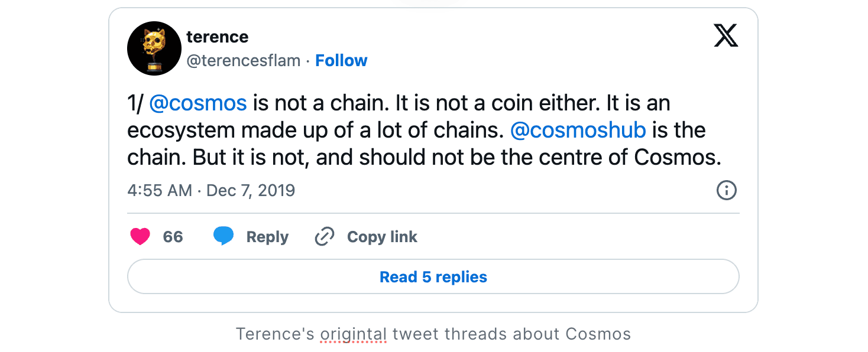Click the @terencesflam handle

(x=244, y=60)
